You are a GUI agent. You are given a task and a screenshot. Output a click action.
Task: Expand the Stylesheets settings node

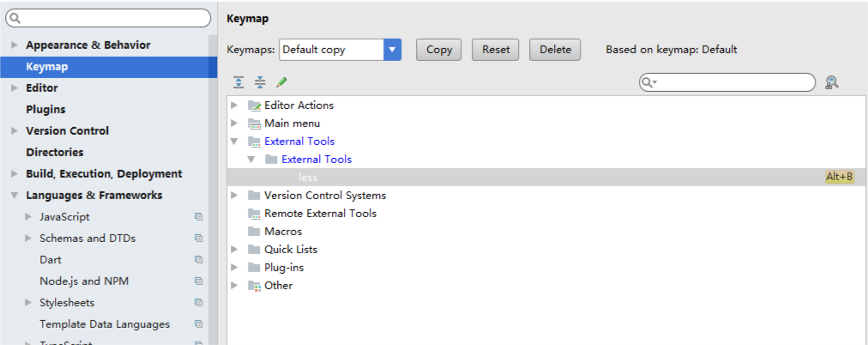[x=28, y=303]
